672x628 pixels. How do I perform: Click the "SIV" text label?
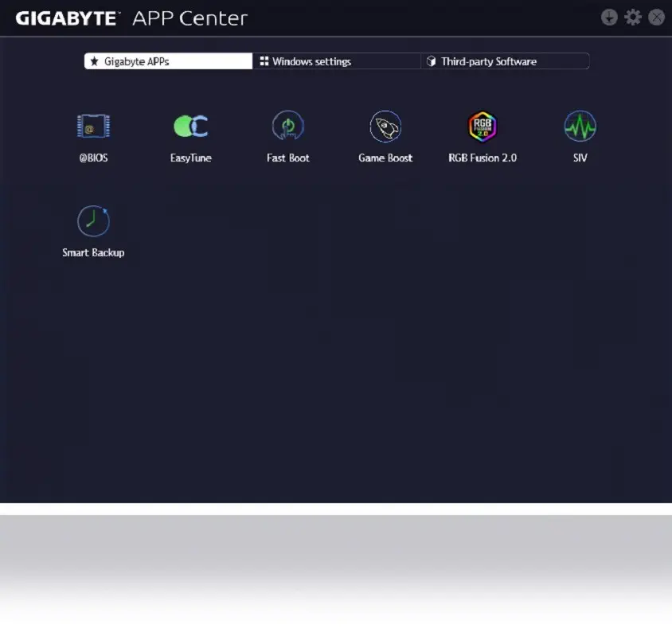580,158
